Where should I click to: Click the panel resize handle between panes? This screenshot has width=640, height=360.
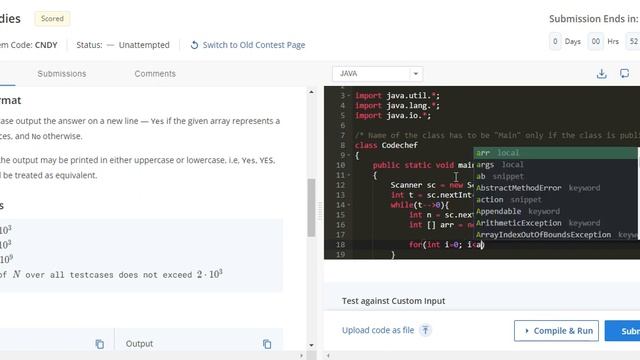coord(320,211)
